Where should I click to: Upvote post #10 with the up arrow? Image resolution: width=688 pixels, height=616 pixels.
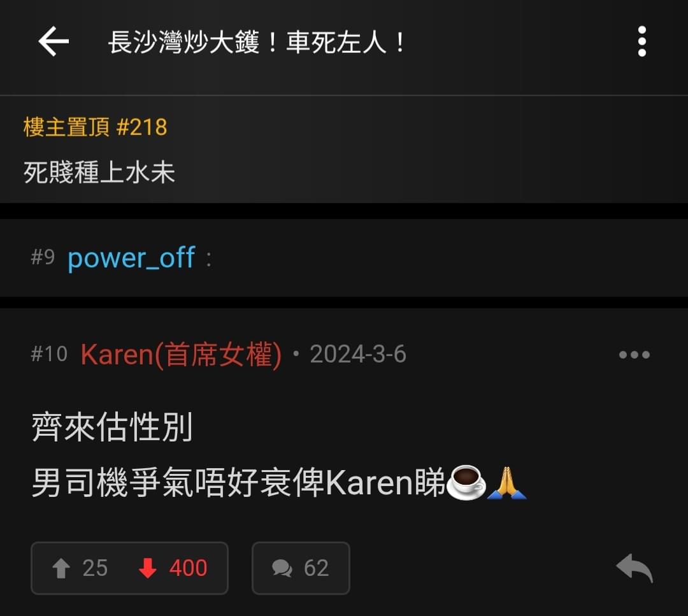61,568
